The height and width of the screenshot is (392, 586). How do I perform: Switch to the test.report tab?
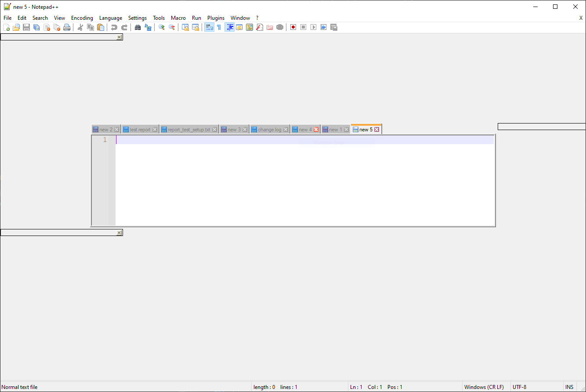coord(137,129)
